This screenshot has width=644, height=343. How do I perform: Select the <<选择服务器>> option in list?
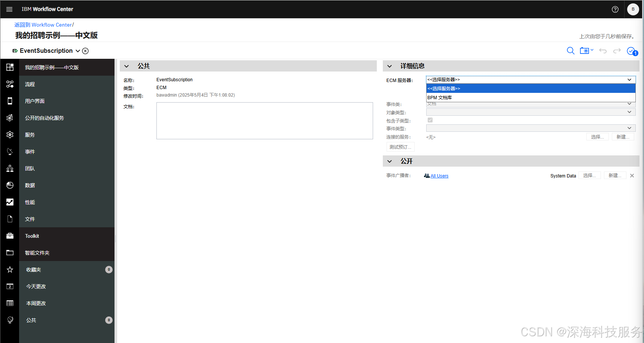click(531, 88)
